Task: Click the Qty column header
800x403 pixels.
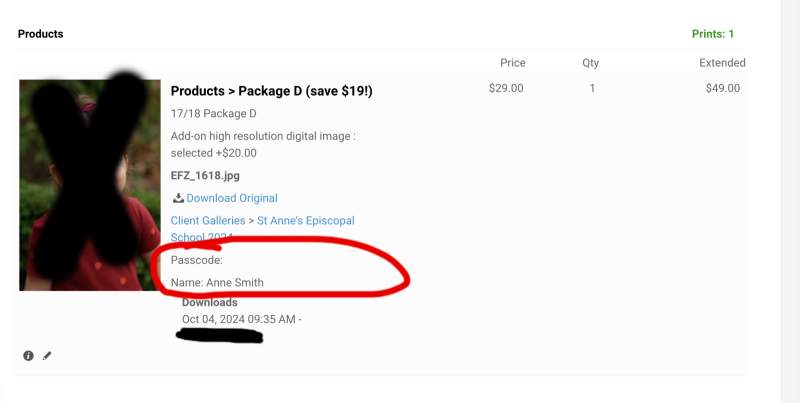Action: pos(591,63)
